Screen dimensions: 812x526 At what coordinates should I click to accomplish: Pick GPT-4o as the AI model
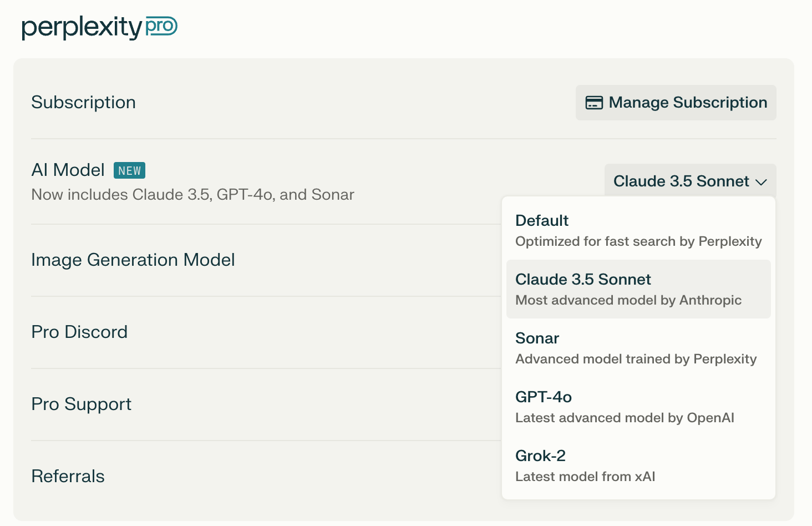pyautogui.click(x=638, y=407)
